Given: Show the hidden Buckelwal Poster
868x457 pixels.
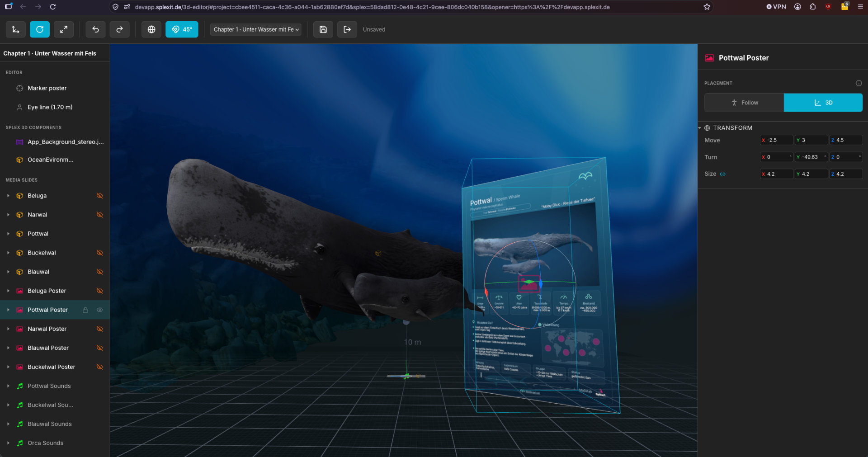Looking at the screenshot, I should click(100, 367).
